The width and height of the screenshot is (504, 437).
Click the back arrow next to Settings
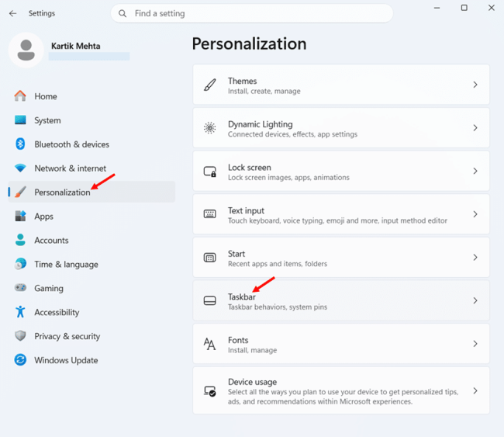click(13, 13)
